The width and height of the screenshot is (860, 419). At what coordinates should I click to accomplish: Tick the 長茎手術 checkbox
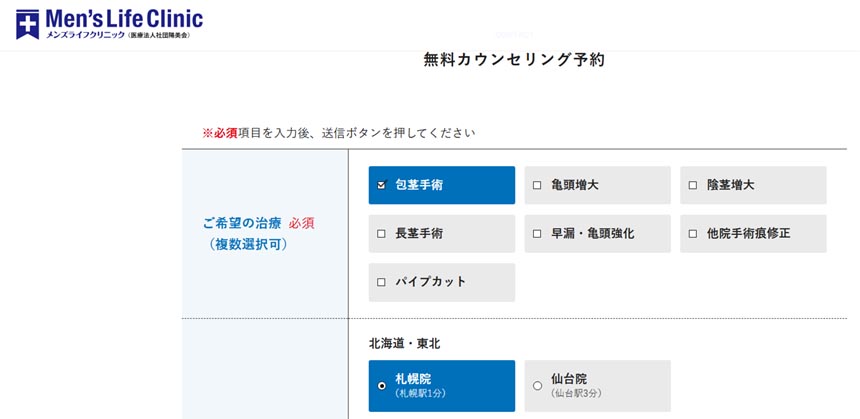point(381,234)
